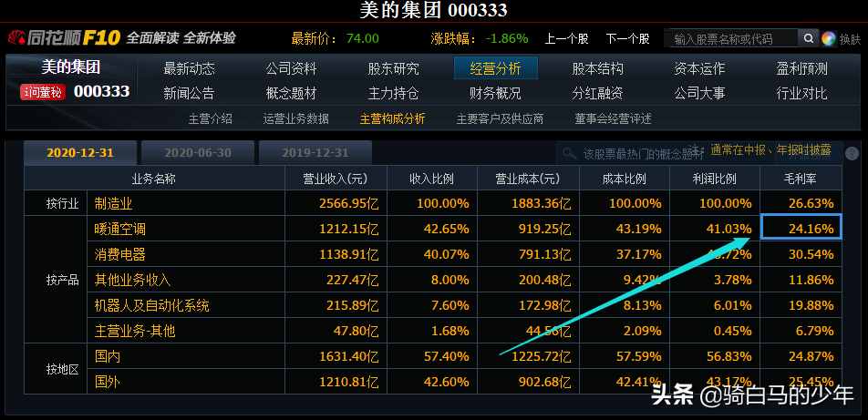Open the 分红融资 menu item
This screenshot has width=868, height=420.
[597, 93]
